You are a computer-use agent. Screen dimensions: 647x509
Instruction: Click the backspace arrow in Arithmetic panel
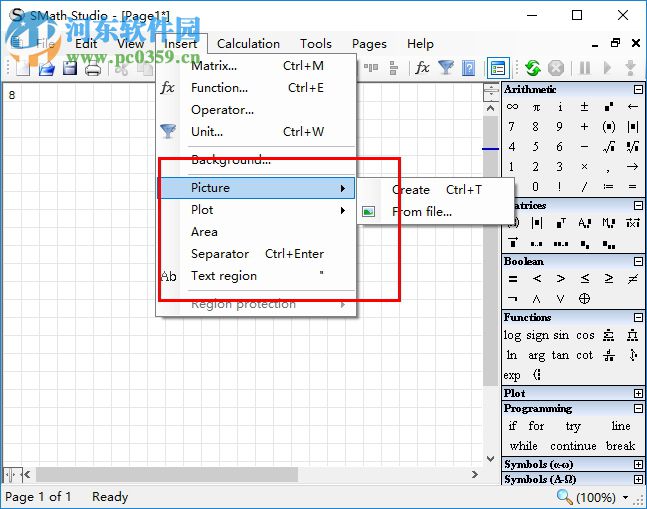tap(633, 107)
